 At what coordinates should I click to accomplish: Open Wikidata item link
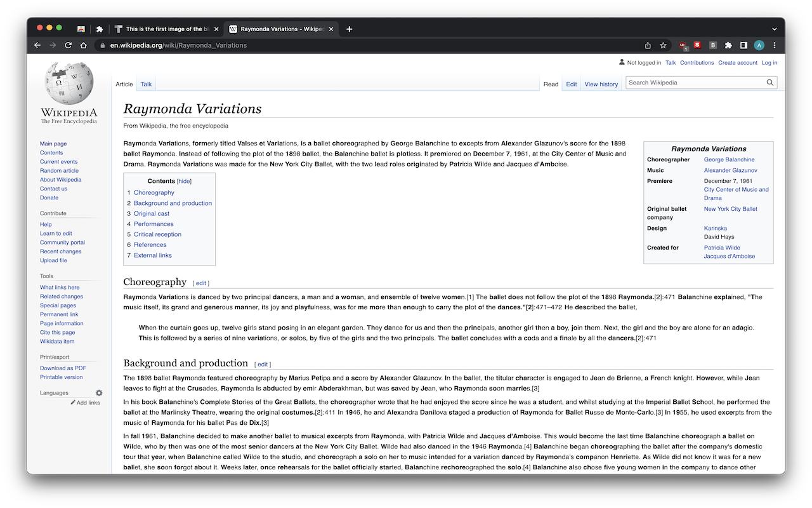point(57,342)
